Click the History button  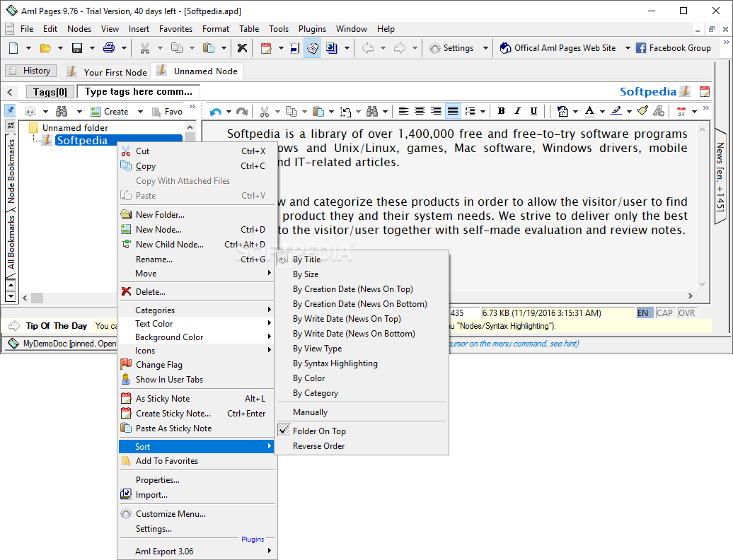31,71
